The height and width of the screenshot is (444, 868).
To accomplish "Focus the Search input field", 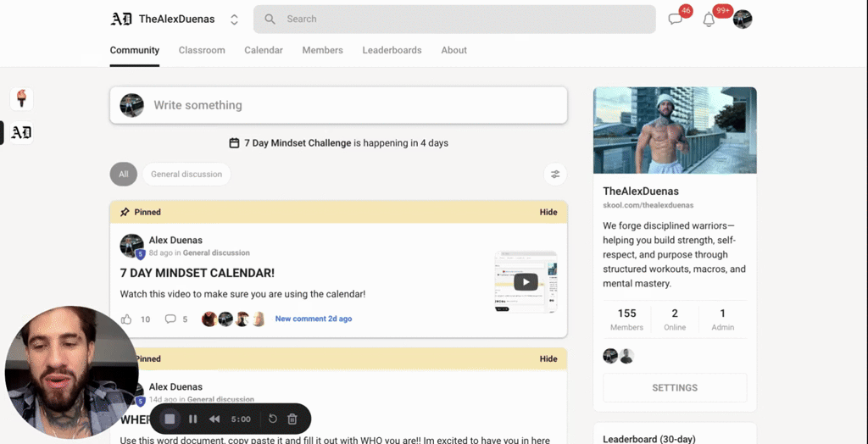I will (x=454, y=19).
